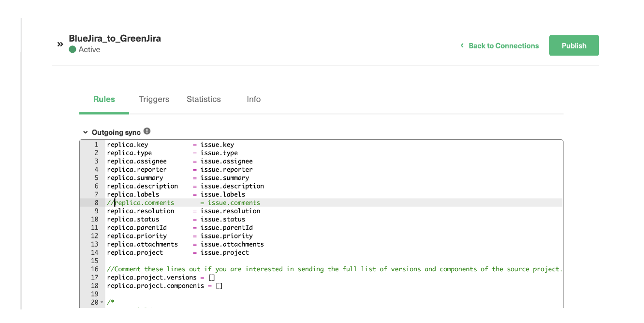Click the BlueJira_to_GreenJira connection title
644x323 pixels.
[x=115, y=38]
